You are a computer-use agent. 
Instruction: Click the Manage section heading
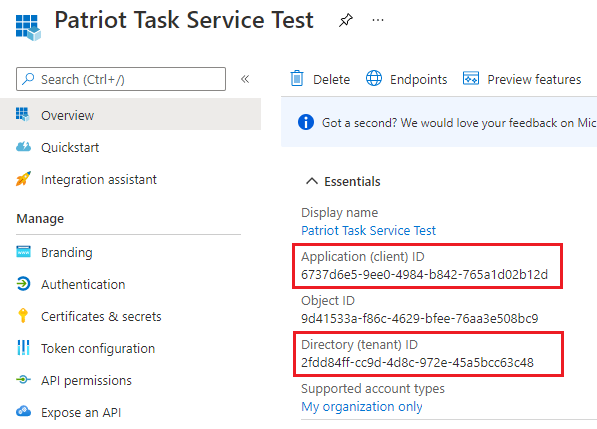[40, 218]
